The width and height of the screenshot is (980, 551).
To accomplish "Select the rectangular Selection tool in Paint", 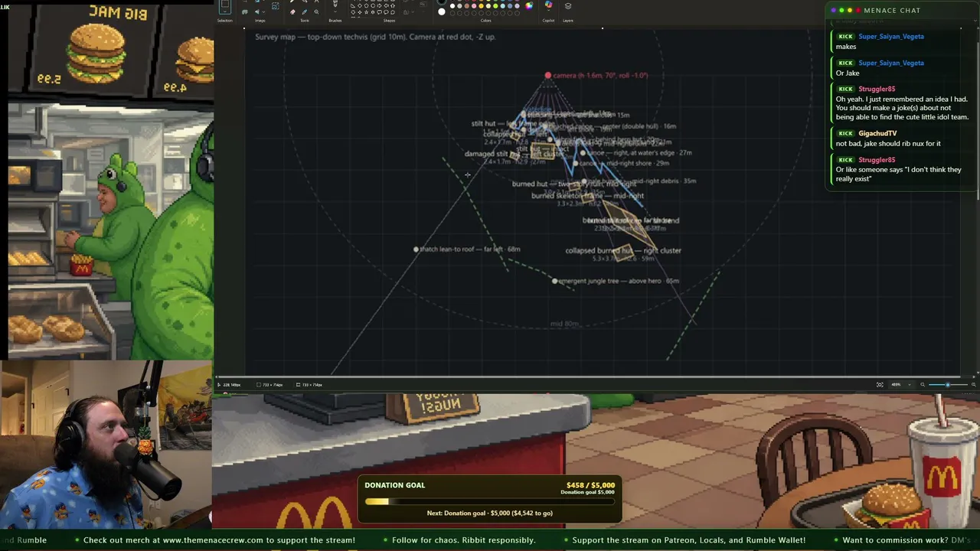I will [x=224, y=7].
